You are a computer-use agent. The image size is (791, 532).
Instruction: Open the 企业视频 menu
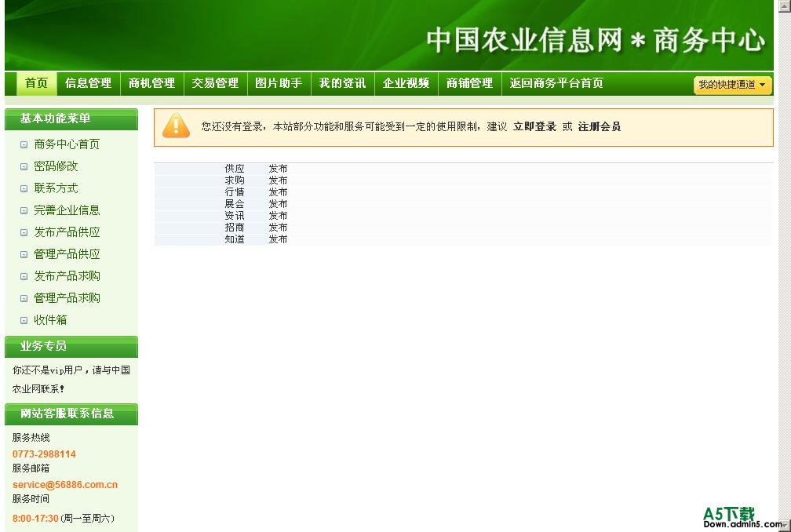pos(406,83)
